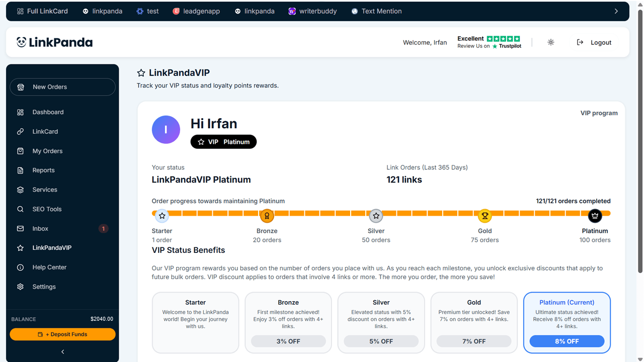Open the Settings menu item
The image size is (644, 362).
(x=62, y=287)
